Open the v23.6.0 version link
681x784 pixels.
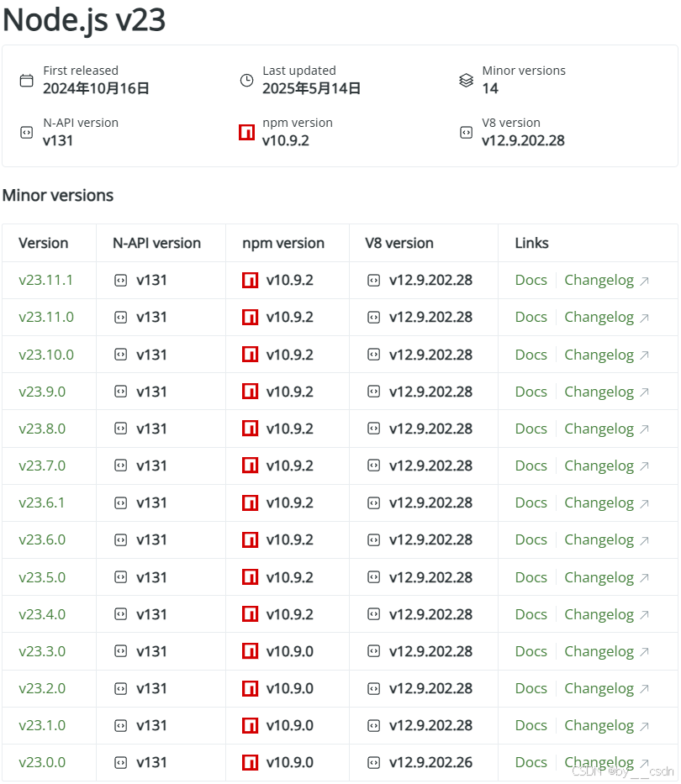[42, 539]
